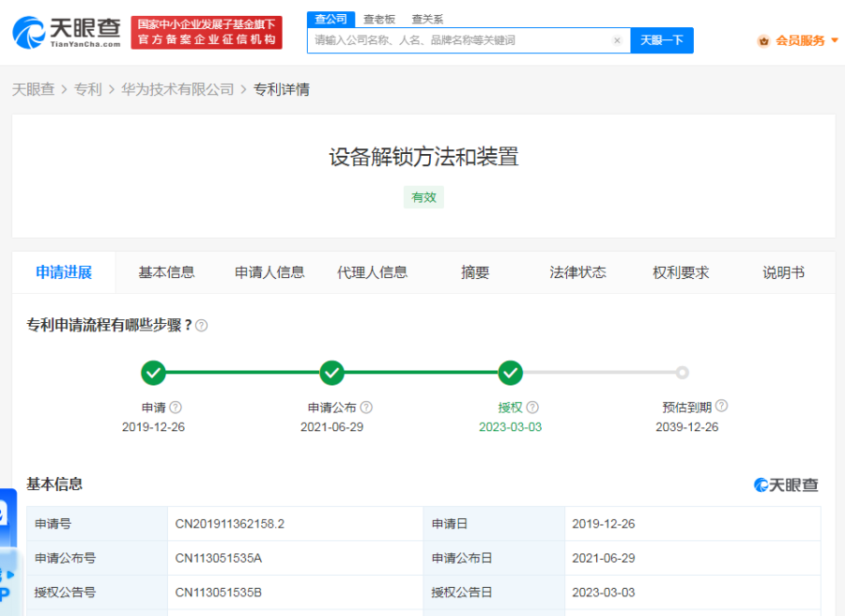Switch search mode to 查老板
Viewport: 845px width, 616px height.
(379, 19)
